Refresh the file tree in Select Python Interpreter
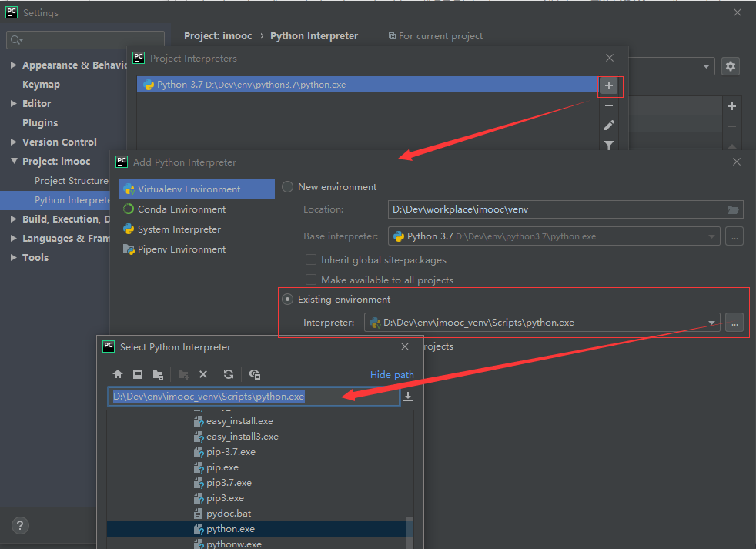The height and width of the screenshot is (549, 756). pyautogui.click(x=229, y=374)
